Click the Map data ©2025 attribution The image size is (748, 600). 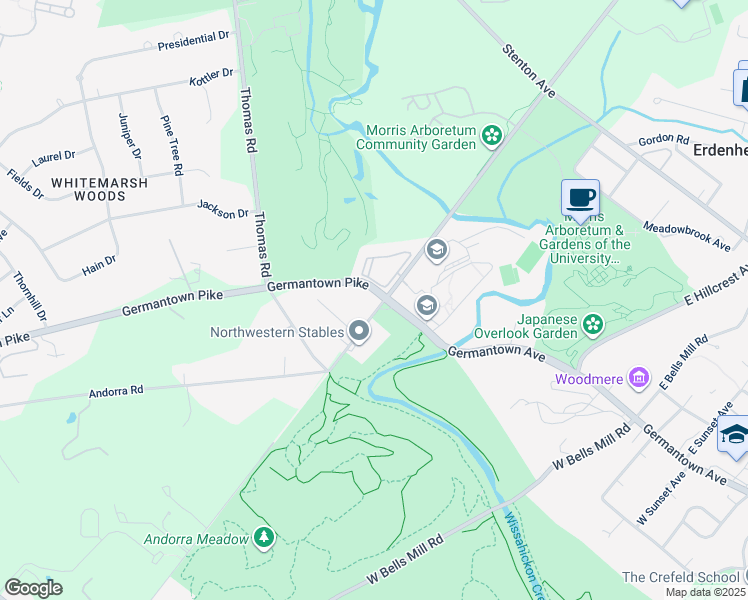click(x=706, y=592)
